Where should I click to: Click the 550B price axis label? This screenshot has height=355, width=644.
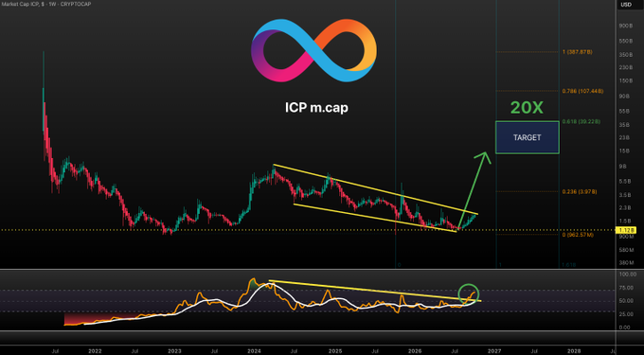[625, 42]
